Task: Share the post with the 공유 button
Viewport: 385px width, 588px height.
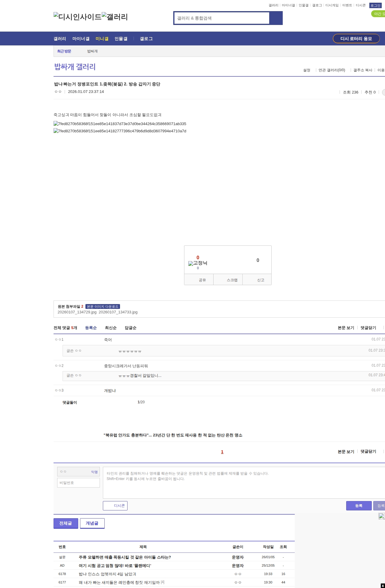Action: pos(199,280)
